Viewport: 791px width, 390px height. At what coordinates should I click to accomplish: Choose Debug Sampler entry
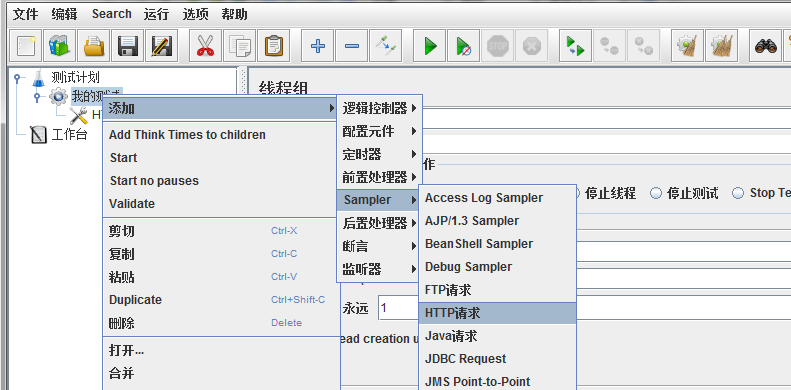(497, 267)
